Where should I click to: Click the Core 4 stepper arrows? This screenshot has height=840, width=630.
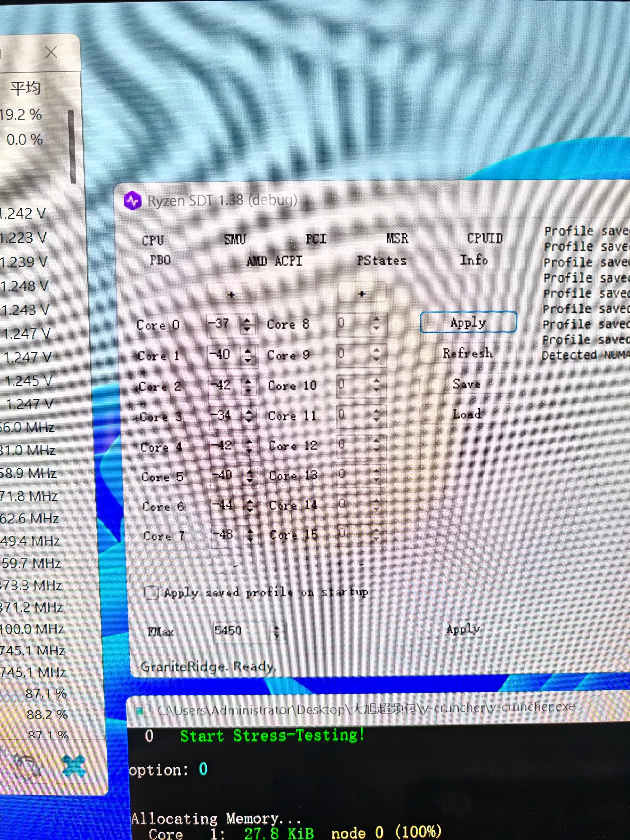(x=249, y=446)
